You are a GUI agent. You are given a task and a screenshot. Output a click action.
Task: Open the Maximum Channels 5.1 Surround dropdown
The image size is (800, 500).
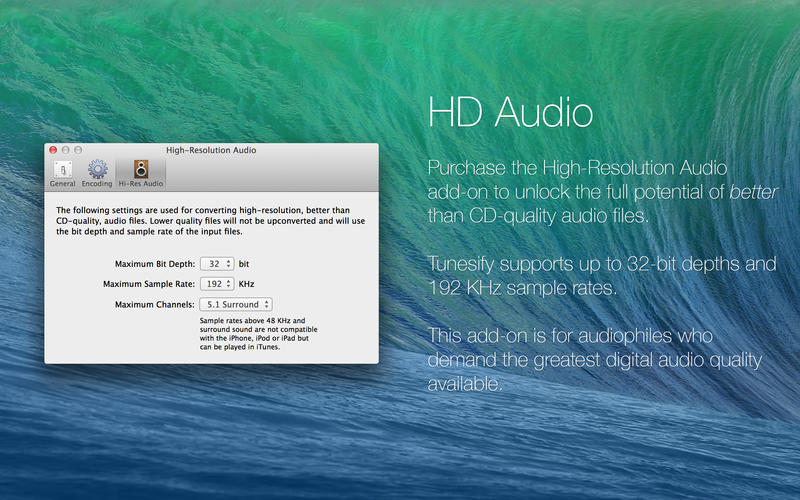(x=236, y=304)
